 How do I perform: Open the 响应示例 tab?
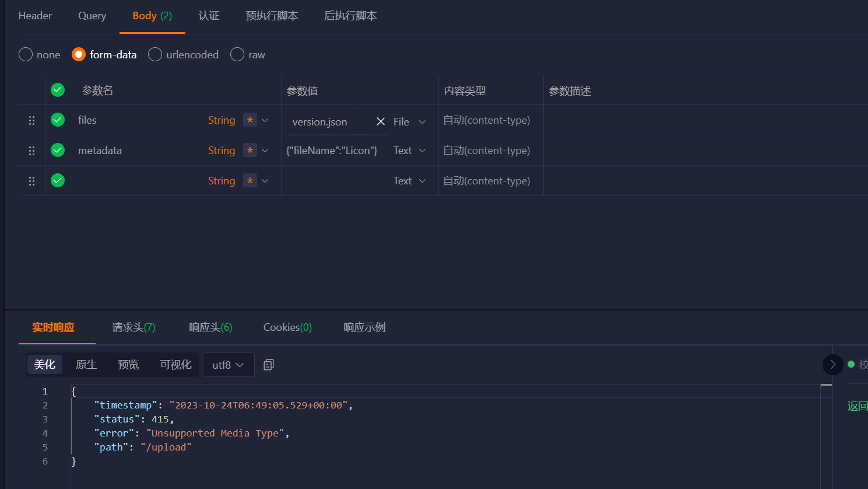(364, 327)
